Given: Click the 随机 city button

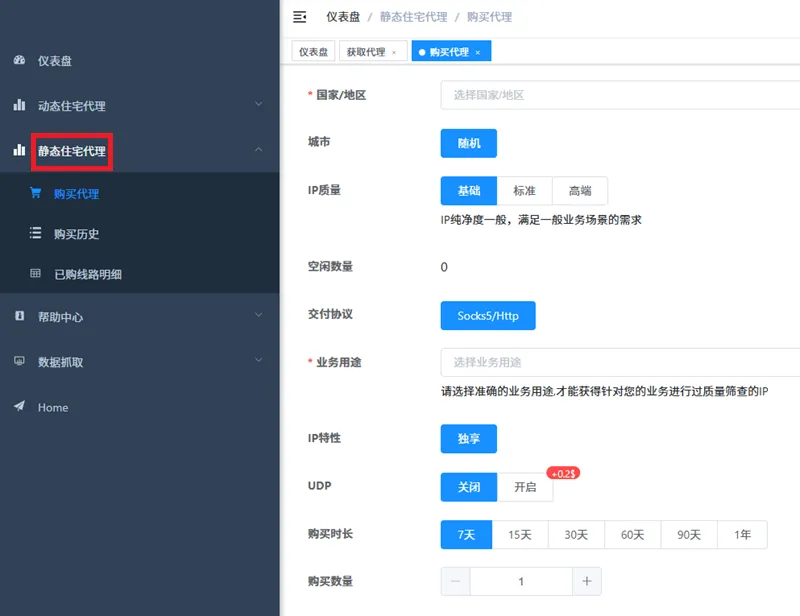Looking at the screenshot, I should coord(468,142).
